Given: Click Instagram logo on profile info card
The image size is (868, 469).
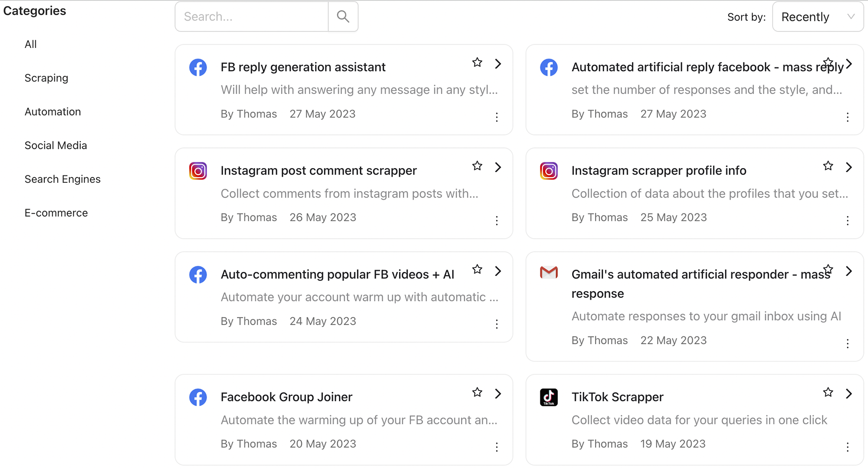Looking at the screenshot, I should [549, 171].
